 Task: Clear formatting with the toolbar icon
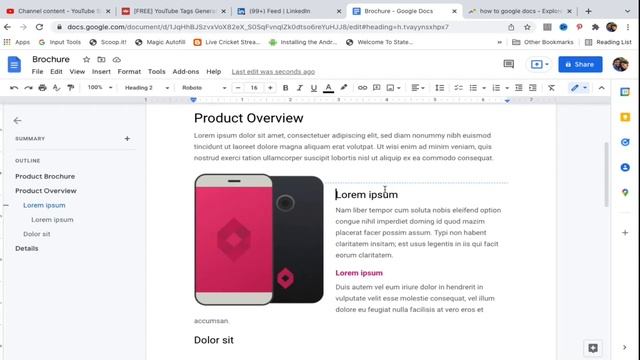coord(551,88)
